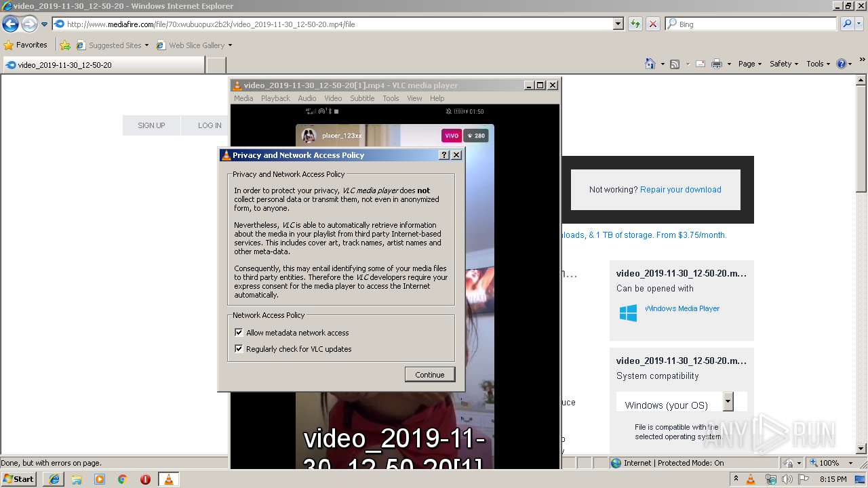This screenshot has width=868, height=488.
Task: Click the Windows Media Player logo icon
Action: [628, 312]
